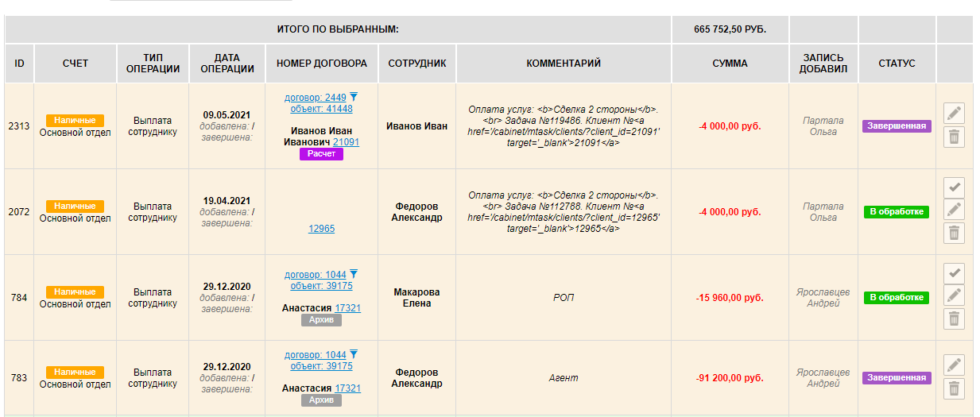The height and width of the screenshot is (417, 980).
Task: Open the contract 2449 link
Action: point(316,97)
